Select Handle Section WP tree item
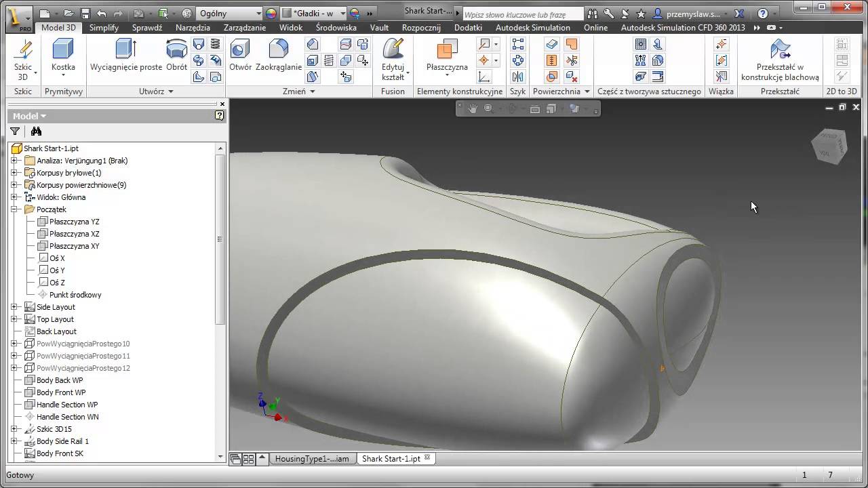Viewport: 868px width, 488px height. tap(67, 405)
